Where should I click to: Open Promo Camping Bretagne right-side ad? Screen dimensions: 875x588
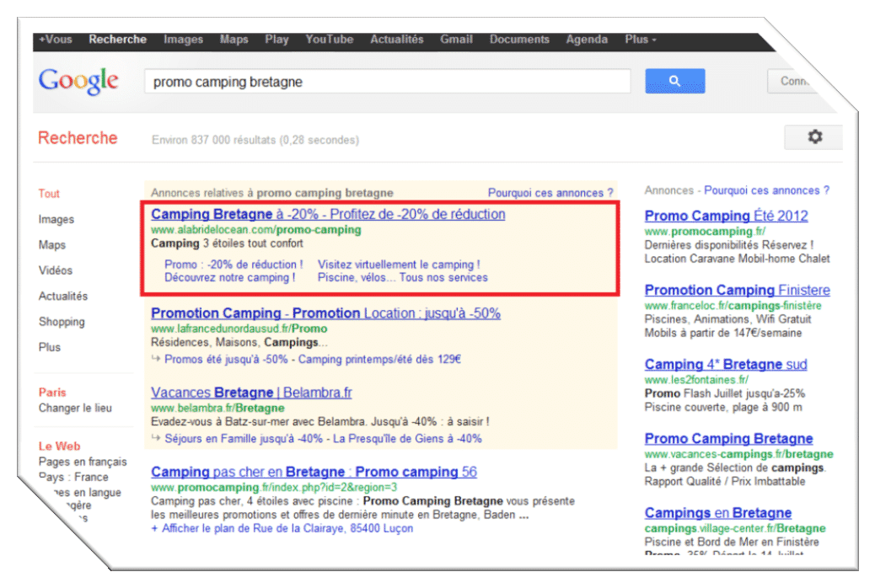pos(728,439)
